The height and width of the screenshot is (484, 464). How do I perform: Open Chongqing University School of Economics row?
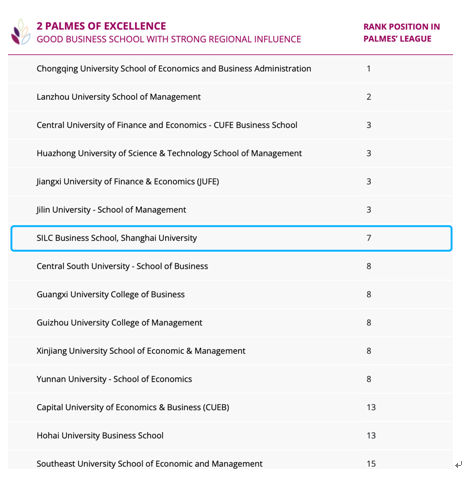pos(230,69)
